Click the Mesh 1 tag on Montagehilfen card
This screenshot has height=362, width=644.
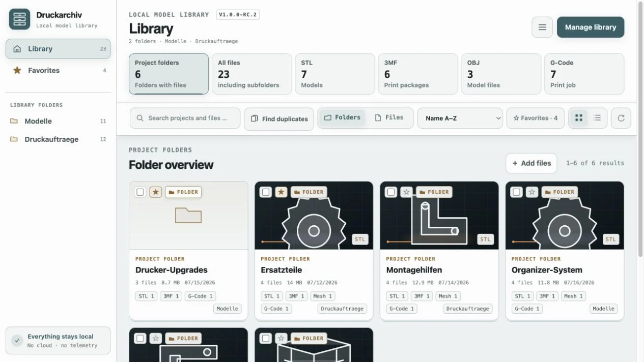click(448, 296)
